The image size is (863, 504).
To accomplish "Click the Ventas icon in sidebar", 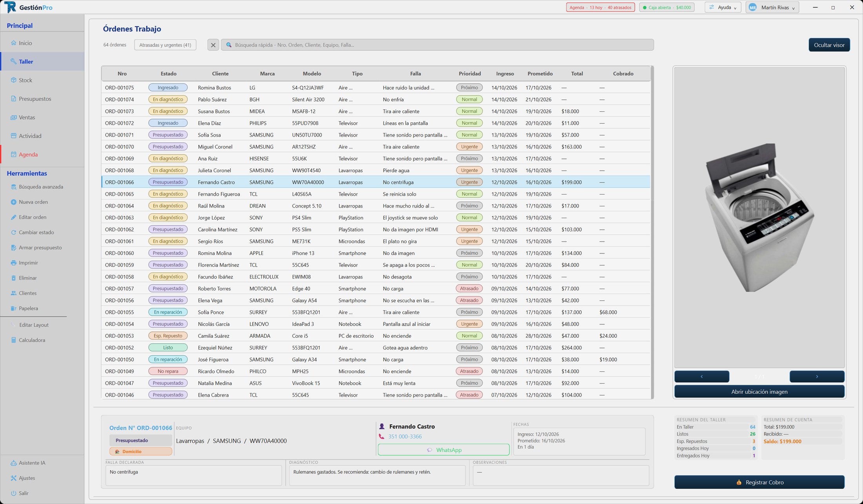I will (14, 117).
